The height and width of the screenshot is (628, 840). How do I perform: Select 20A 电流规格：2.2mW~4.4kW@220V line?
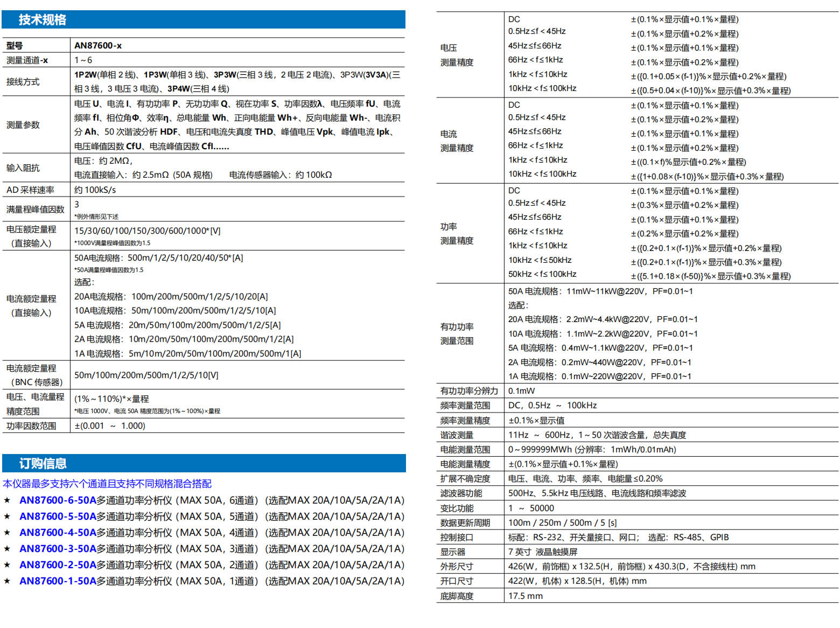[603, 319]
